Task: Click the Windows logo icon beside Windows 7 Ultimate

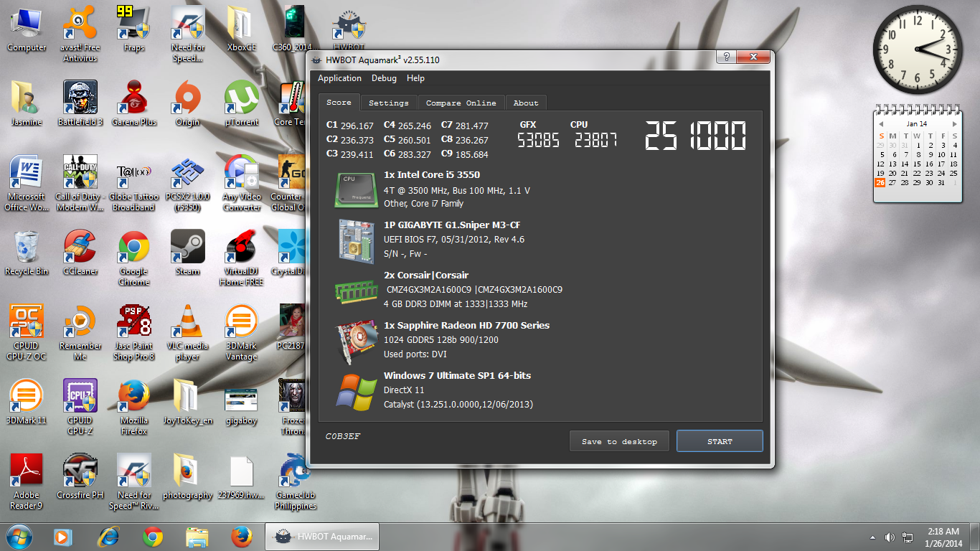Action: pos(357,393)
